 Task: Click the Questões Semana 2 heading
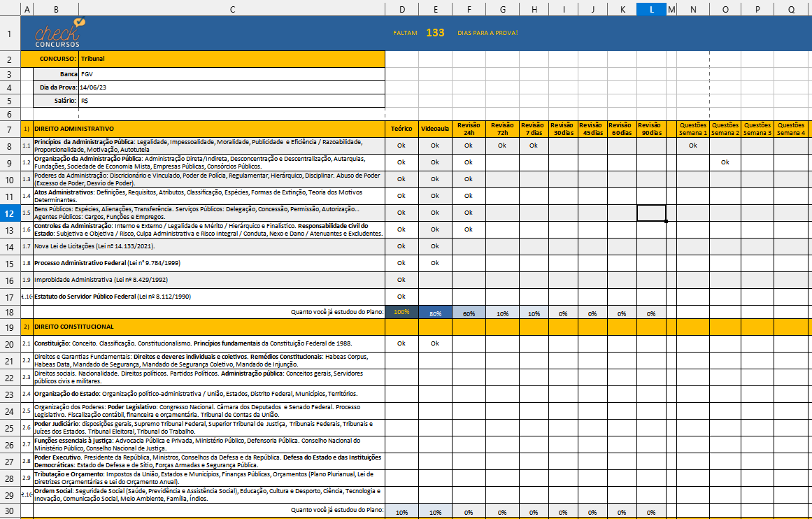coord(725,129)
